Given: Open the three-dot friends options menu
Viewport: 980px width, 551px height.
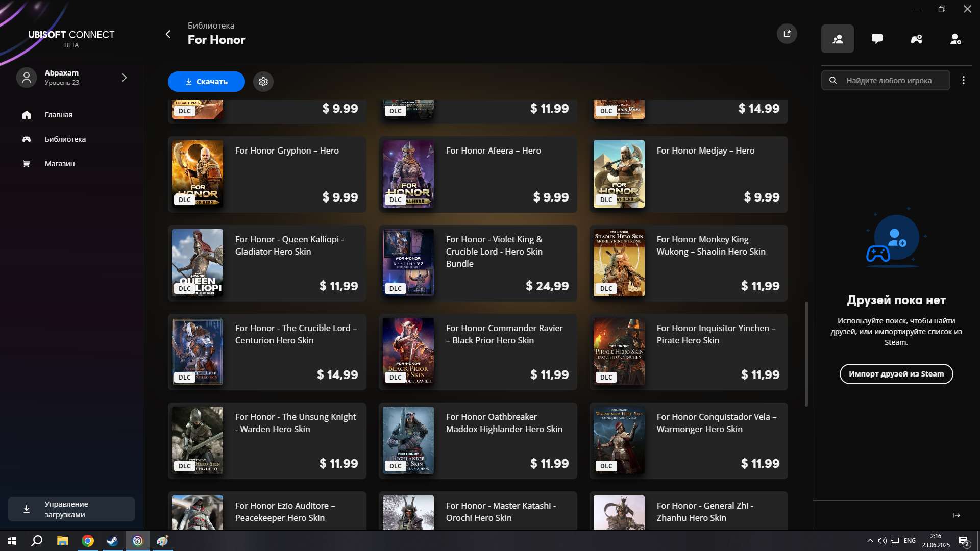Looking at the screenshot, I should pyautogui.click(x=964, y=80).
